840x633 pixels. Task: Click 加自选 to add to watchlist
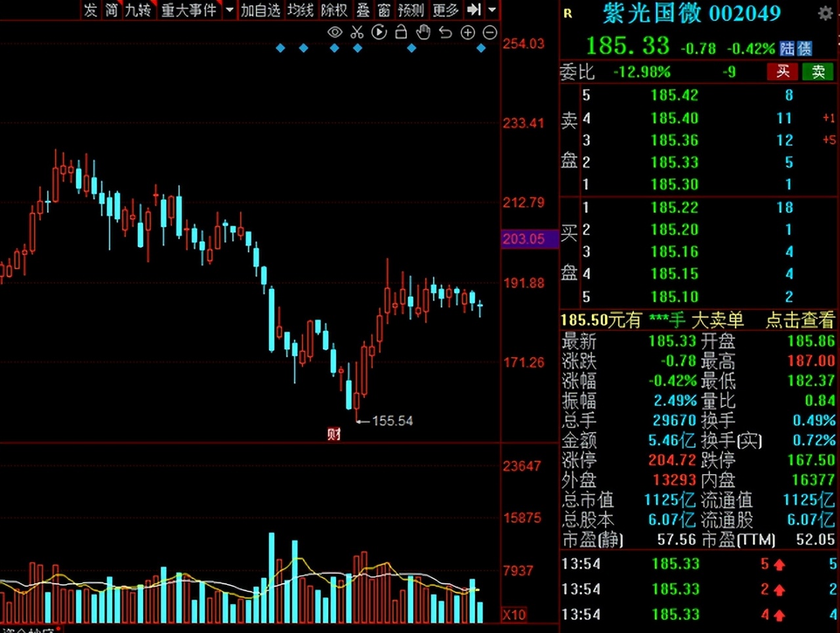pos(261,10)
